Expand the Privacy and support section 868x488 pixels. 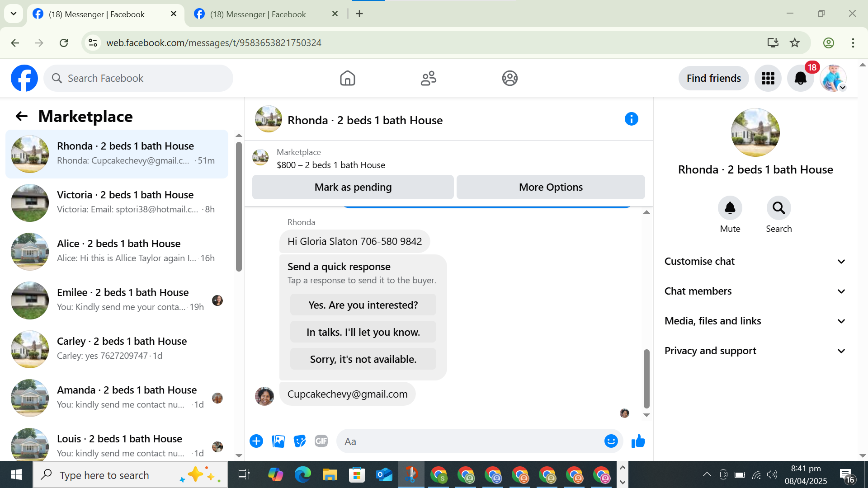(755, 351)
